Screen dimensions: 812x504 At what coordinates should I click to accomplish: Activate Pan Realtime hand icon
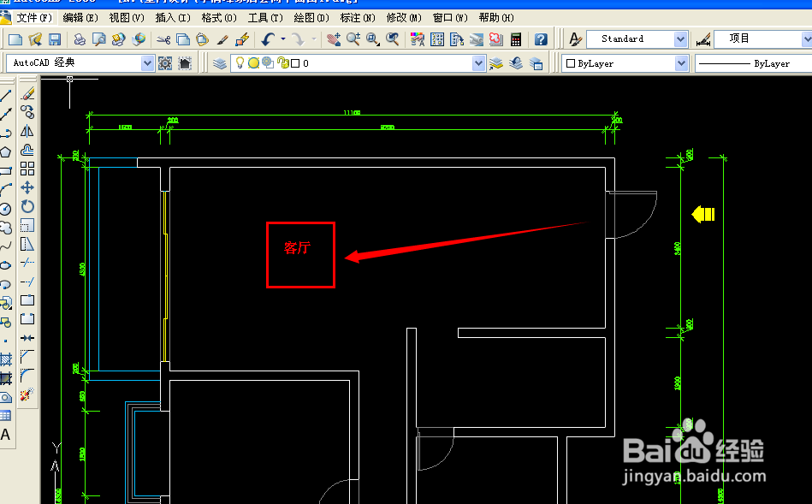click(x=334, y=39)
